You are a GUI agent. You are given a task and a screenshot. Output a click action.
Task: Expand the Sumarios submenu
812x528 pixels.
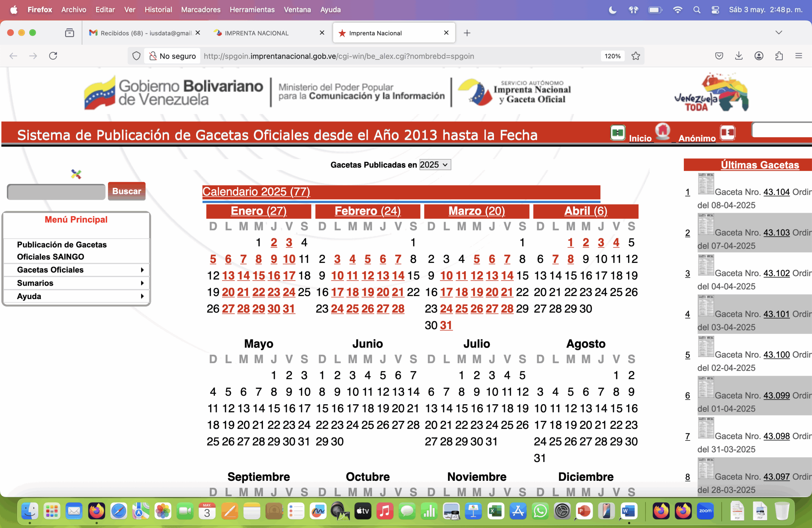pos(76,283)
